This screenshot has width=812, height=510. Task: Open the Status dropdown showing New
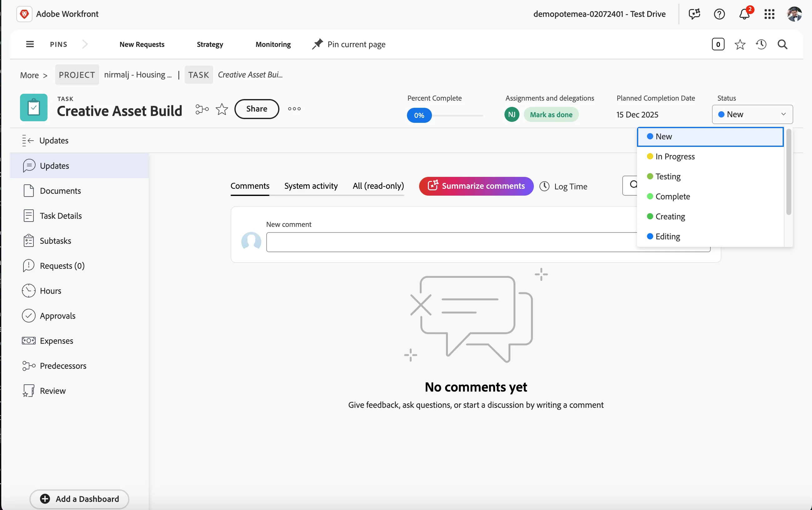[x=752, y=114]
